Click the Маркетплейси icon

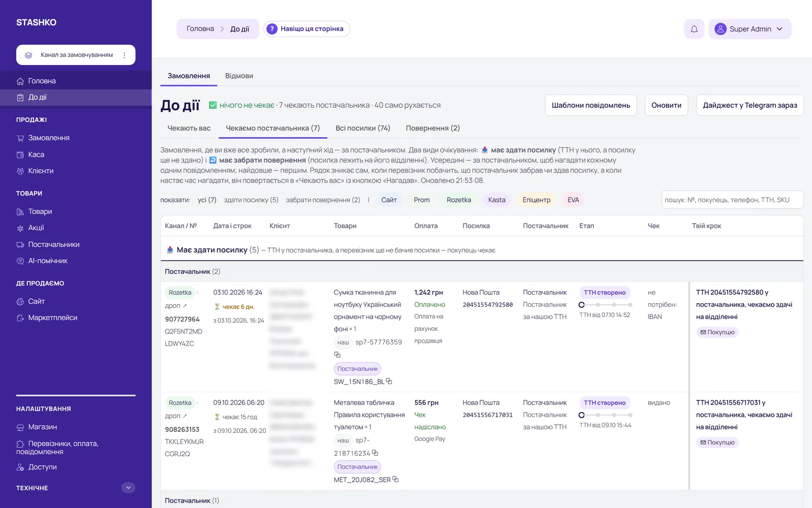click(x=20, y=318)
